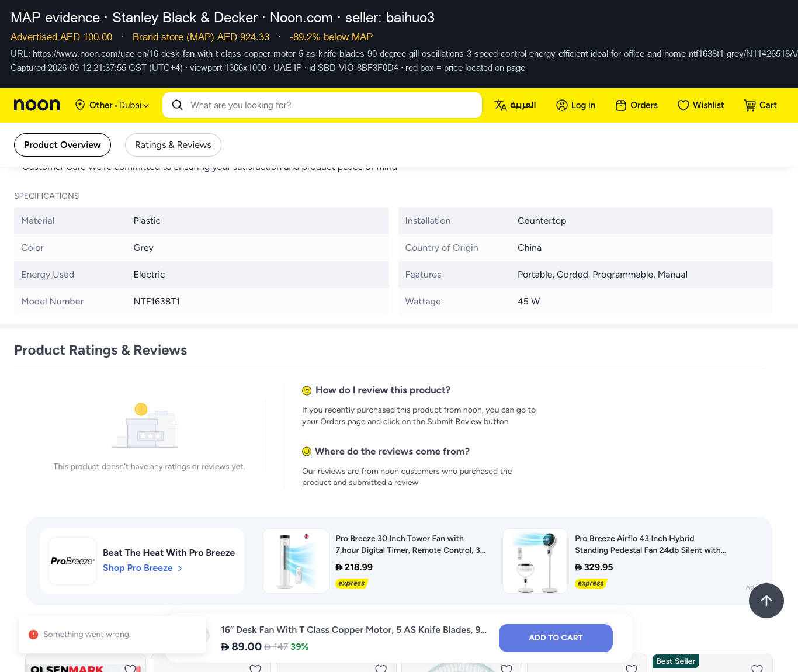Click the search magnifier icon

tap(178, 105)
